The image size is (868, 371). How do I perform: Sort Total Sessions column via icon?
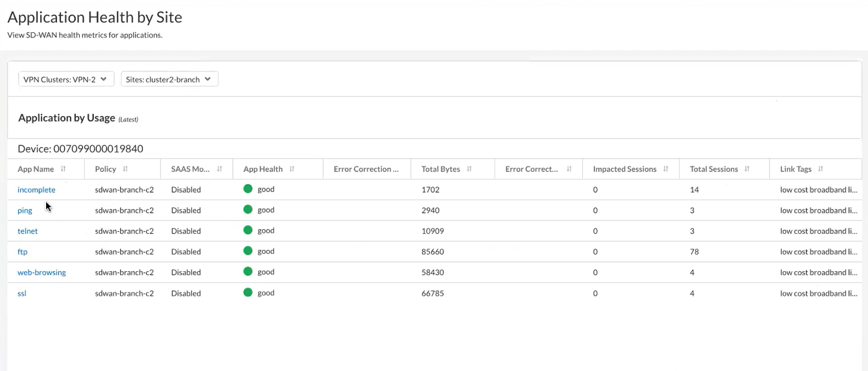(x=747, y=169)
